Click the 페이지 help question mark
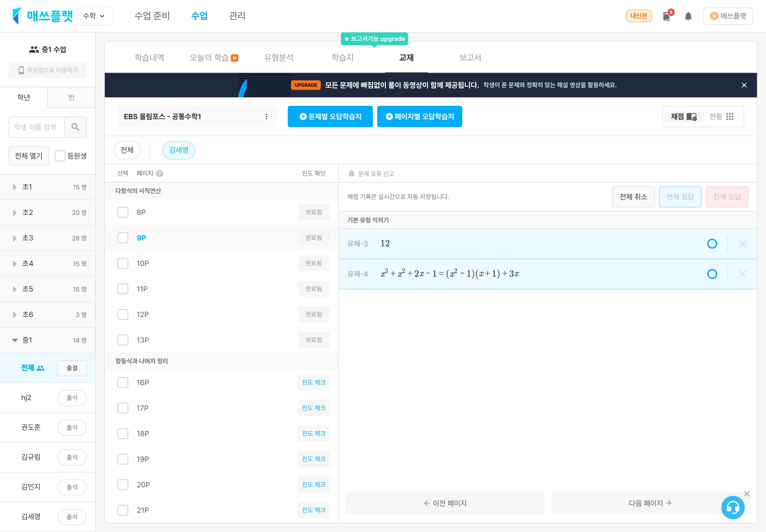766x532 pixels. [x=160, y=173]
